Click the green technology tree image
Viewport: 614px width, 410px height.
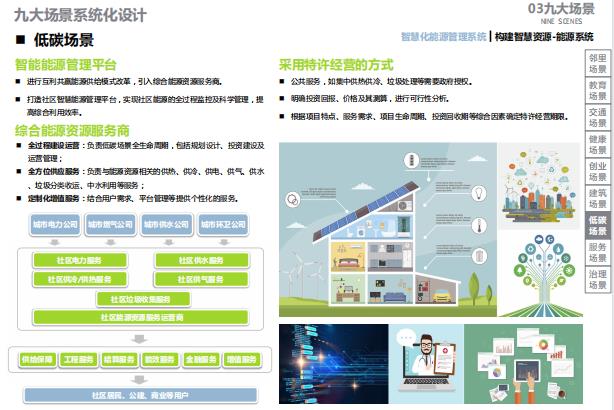pos(544,274)
